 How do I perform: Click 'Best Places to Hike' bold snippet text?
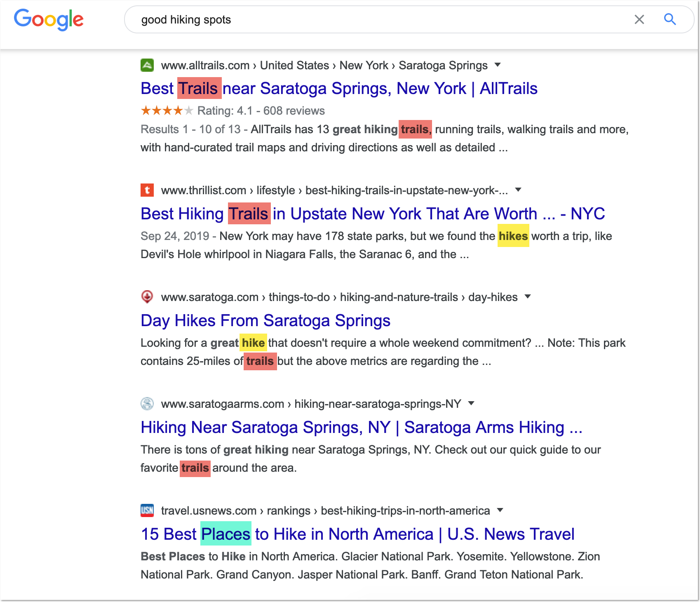pyautogui.click(x=194, y=556)
